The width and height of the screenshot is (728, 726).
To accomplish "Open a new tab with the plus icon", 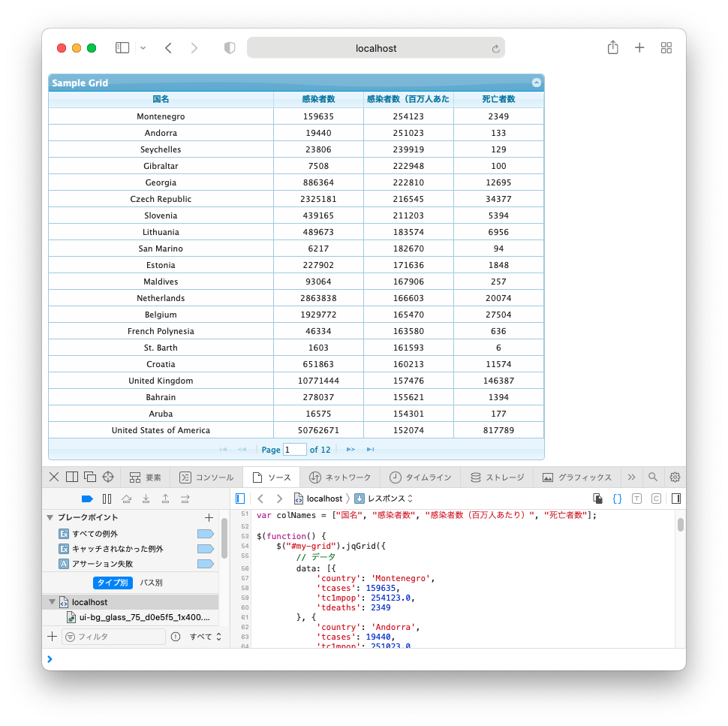I will point(639,48).
